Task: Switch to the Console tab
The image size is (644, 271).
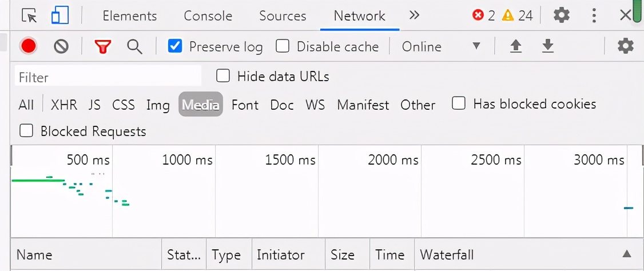Action: coord(208,16)
